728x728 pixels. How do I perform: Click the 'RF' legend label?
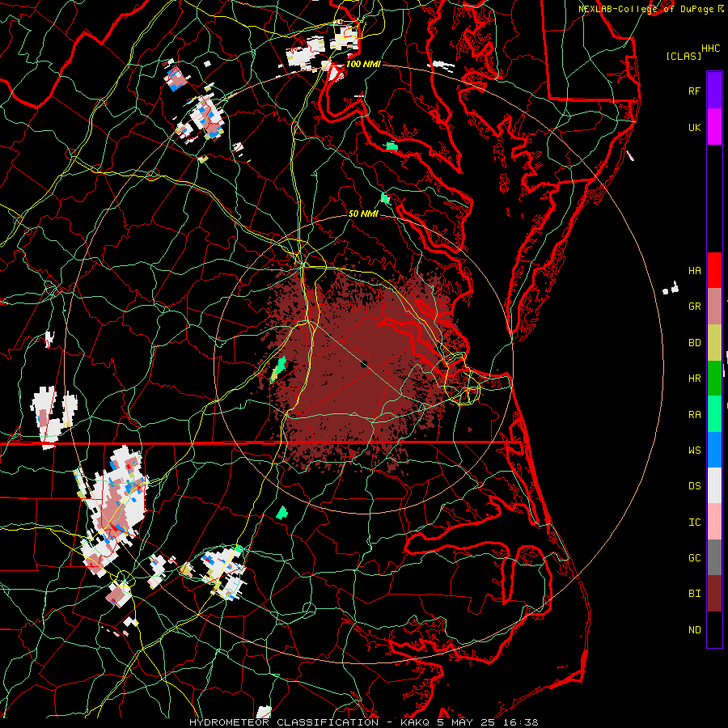click(x=695, y=91)
